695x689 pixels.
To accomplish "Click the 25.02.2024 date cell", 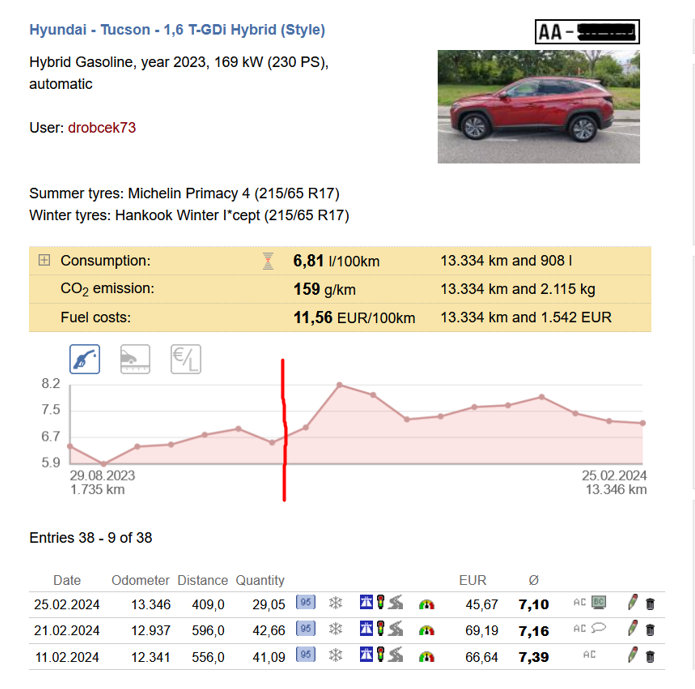I will 67,604.
